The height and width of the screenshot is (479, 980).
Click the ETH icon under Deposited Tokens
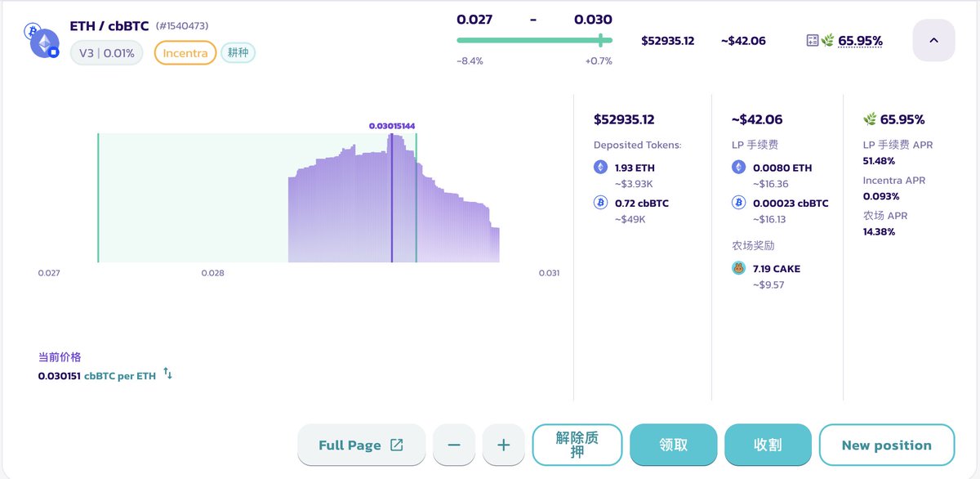tap(601, 168)
